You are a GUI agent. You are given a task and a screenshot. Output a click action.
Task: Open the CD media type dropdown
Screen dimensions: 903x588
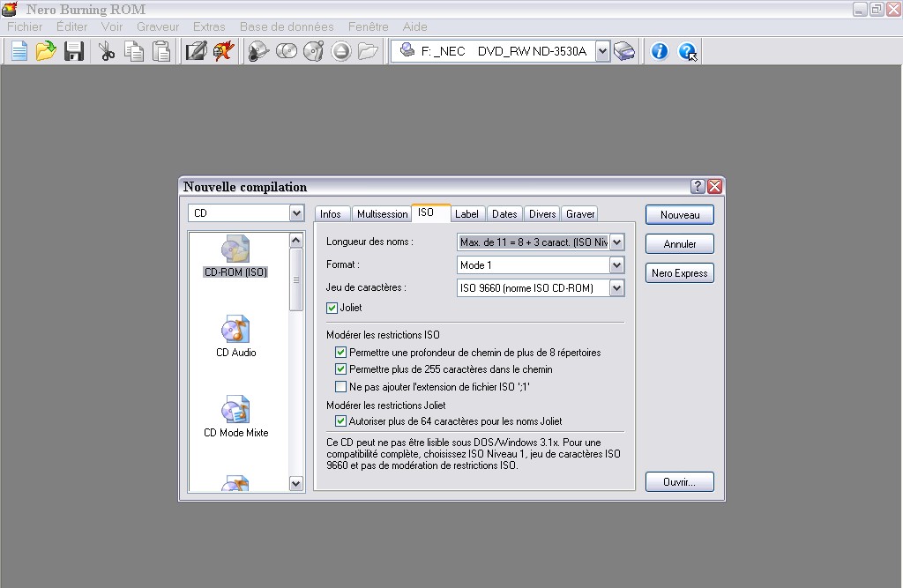click(x=296, y=213)
